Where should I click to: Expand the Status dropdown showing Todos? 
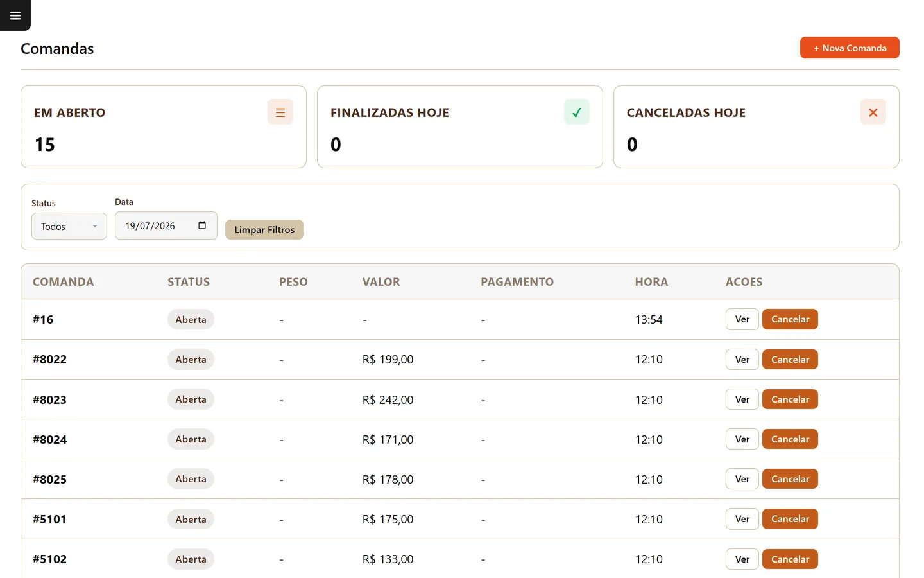[69, 226]
